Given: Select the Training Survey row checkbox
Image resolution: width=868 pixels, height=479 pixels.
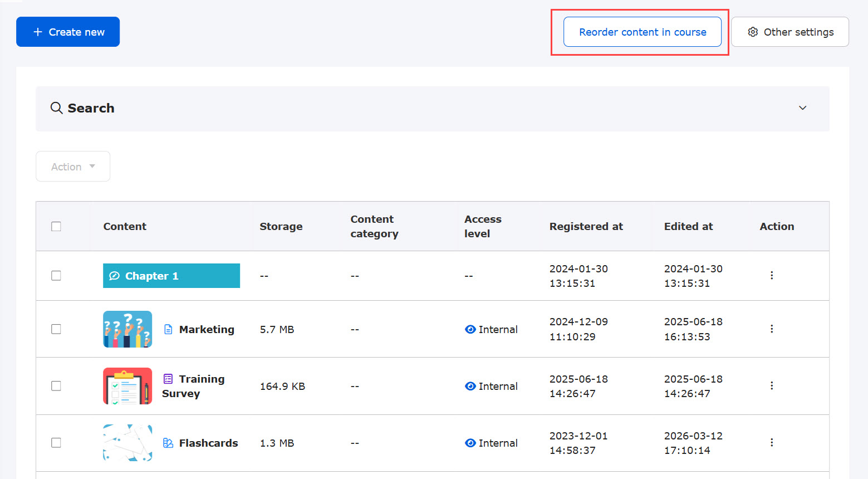Looking at the screenshot, I should (x=56, y=386).
